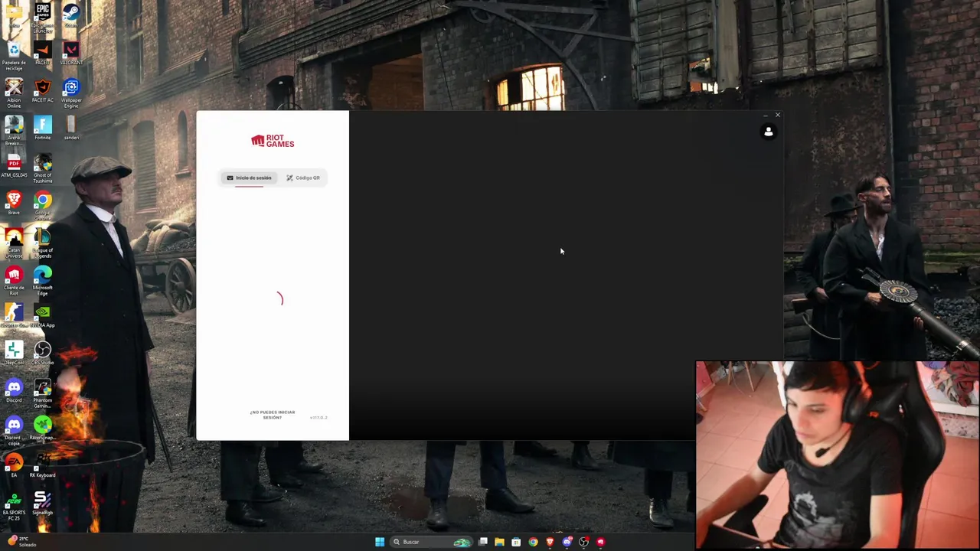Open the account profile icon in Riot window
This screenshot has height=551, width=980.
(x=769, y=132)
